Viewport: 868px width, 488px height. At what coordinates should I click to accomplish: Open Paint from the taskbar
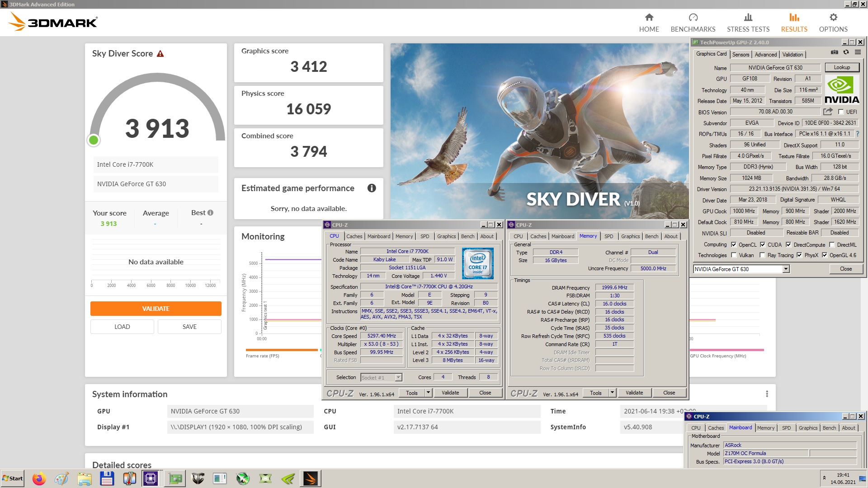[x=61, y=479]
